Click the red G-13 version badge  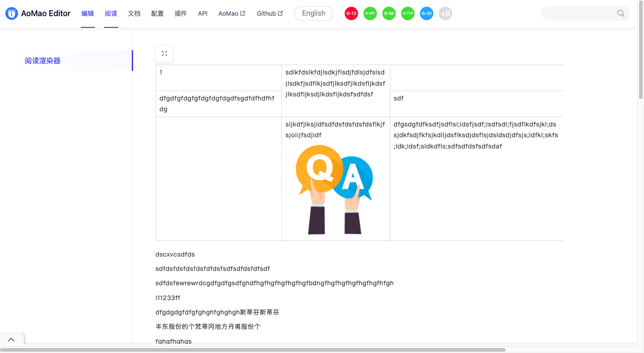pos(351,13)
